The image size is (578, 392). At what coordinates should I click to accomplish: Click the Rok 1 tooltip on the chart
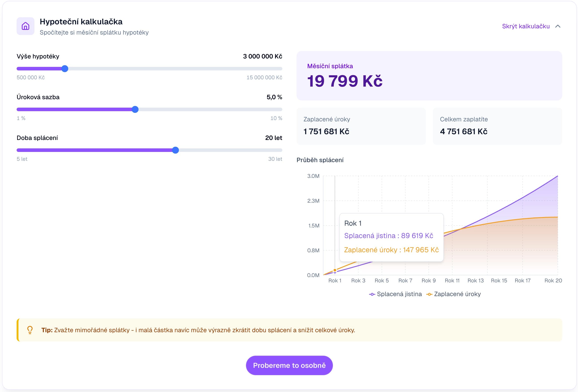pyautogui.click(x=392, y=236)
